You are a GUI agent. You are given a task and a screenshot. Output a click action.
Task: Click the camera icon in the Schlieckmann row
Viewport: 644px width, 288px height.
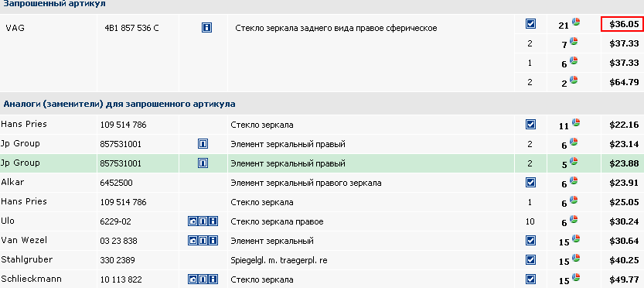tap(193, 279)
